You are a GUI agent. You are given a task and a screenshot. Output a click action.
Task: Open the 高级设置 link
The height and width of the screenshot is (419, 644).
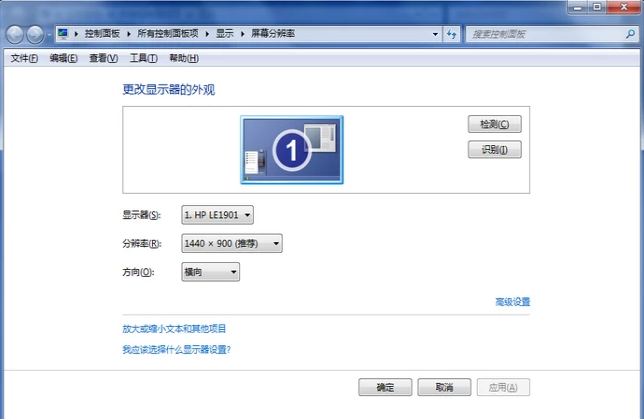(512, 301)
